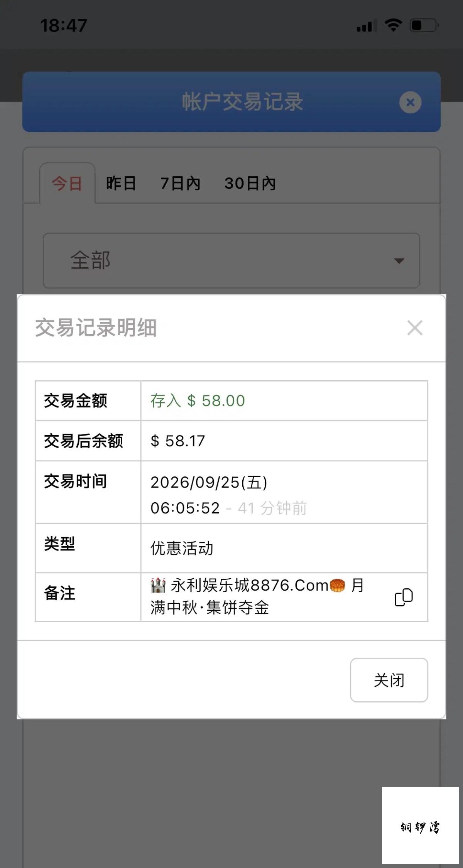The height and width of the screenshot is (868, 463).
Task: Select the 7日內 tab
Action: coord(181,183)
